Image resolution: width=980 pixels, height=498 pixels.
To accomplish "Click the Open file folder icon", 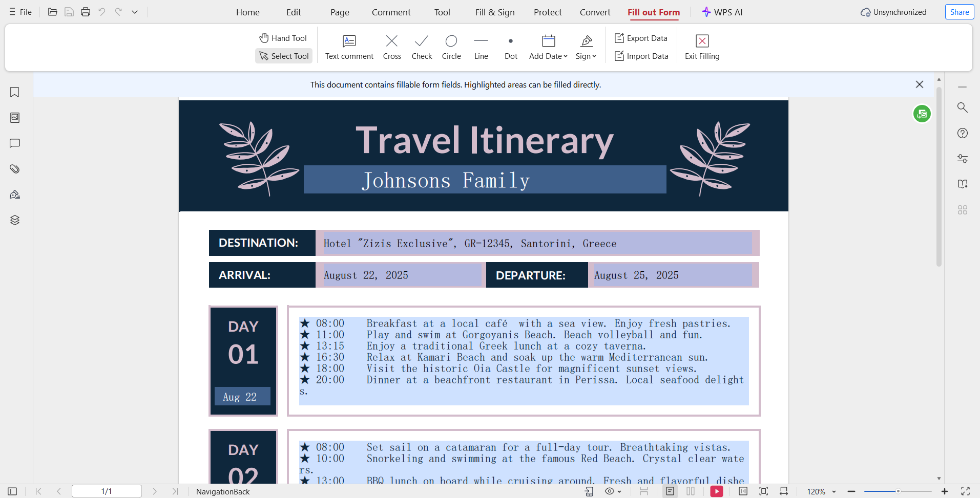I will [52, 12].
